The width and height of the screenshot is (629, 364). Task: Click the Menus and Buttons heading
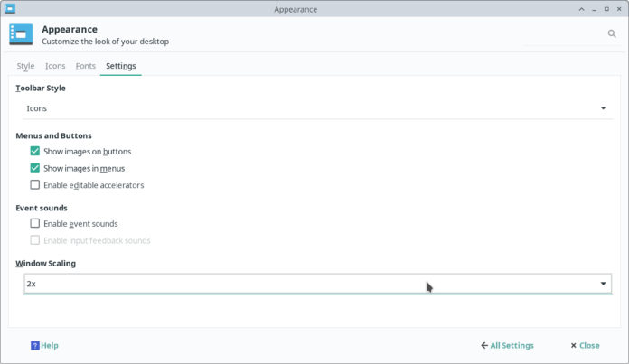[53, 135]
